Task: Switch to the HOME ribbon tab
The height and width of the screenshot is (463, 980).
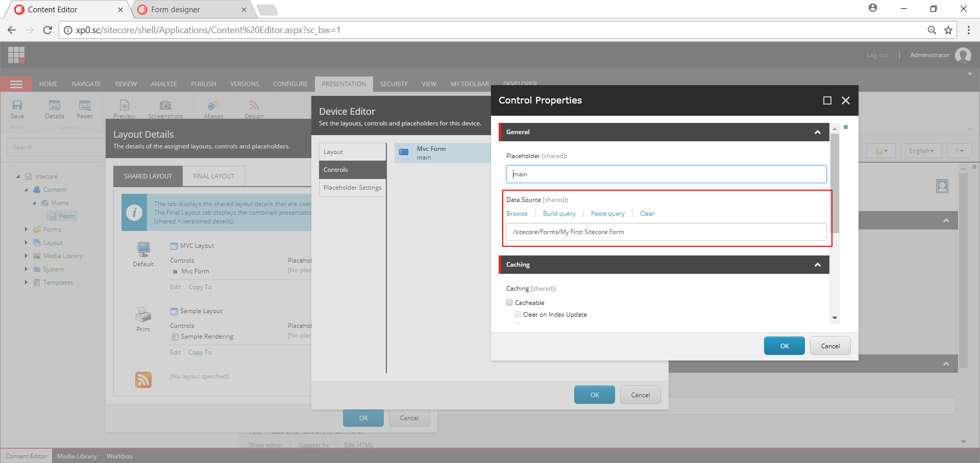Action: point(48,84)
